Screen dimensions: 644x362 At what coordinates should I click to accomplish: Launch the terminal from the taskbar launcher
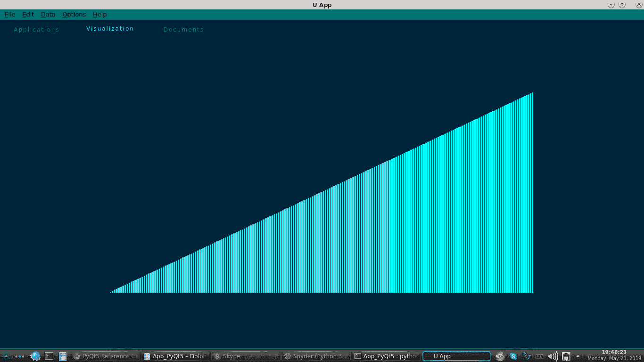tap(49, 356)
